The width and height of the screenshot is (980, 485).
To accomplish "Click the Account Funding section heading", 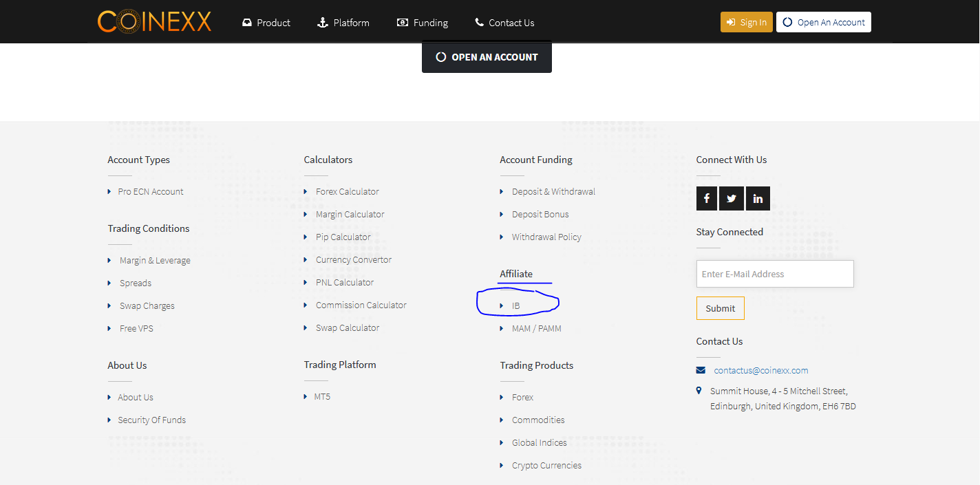I will [536, 160].
